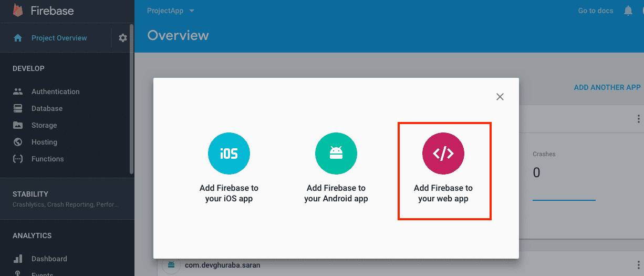Open Functions in the sidebar
The width and height of the screenshot is (644, 276).
(47, 159)
